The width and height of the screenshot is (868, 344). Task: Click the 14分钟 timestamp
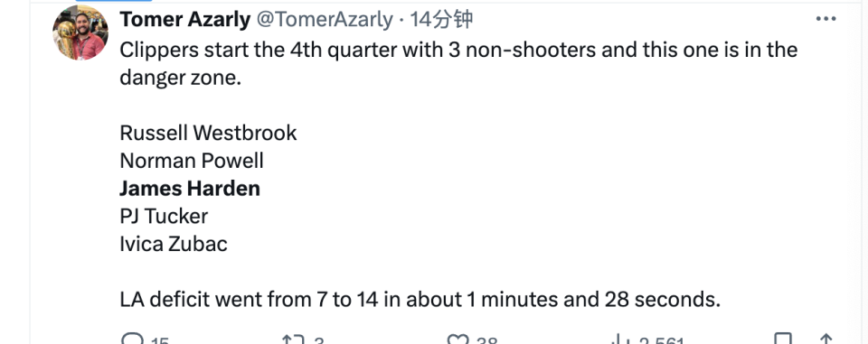441,20
